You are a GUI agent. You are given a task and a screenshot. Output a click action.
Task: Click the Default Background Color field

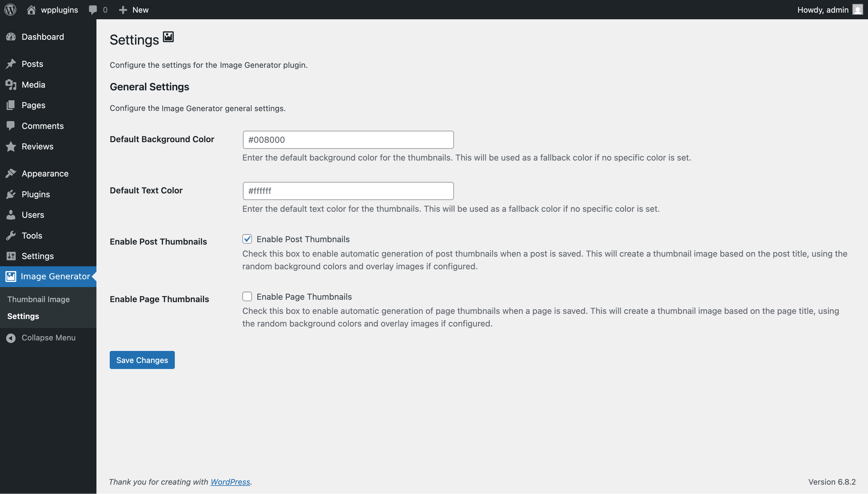(348, 139)
